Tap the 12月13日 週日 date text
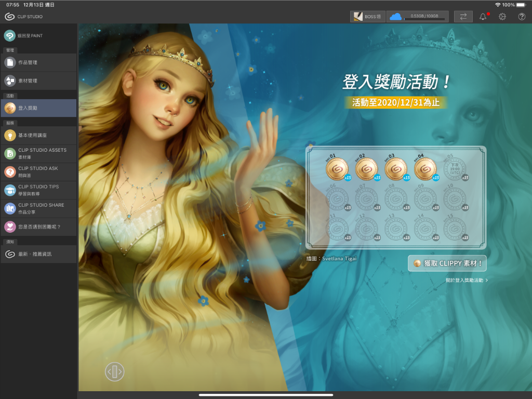Image resolution: width=532 pixels, height=399 pixels. point(38,5)
